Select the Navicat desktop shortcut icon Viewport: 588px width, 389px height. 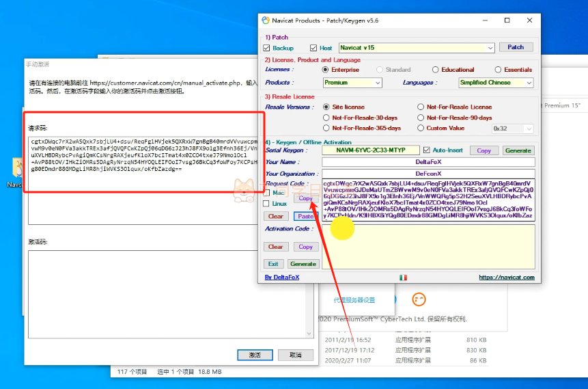17,167
